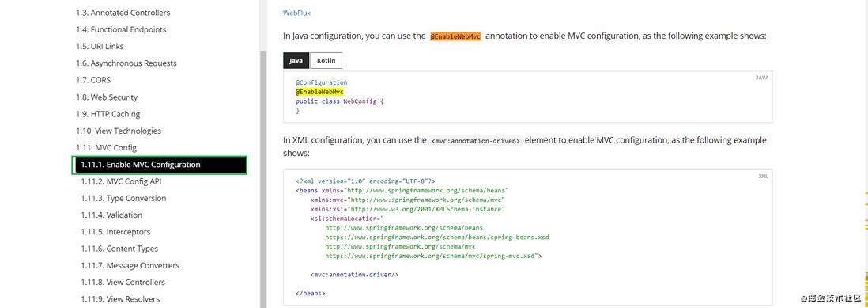Open 1.11.3. Type Conversion
Screen dimensions: 868x308
coord(123,198)
